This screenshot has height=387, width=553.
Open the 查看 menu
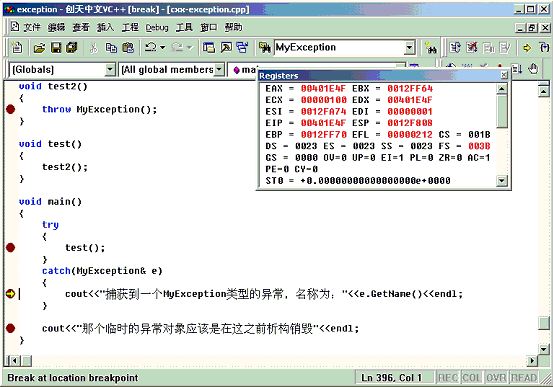(81, 27)
